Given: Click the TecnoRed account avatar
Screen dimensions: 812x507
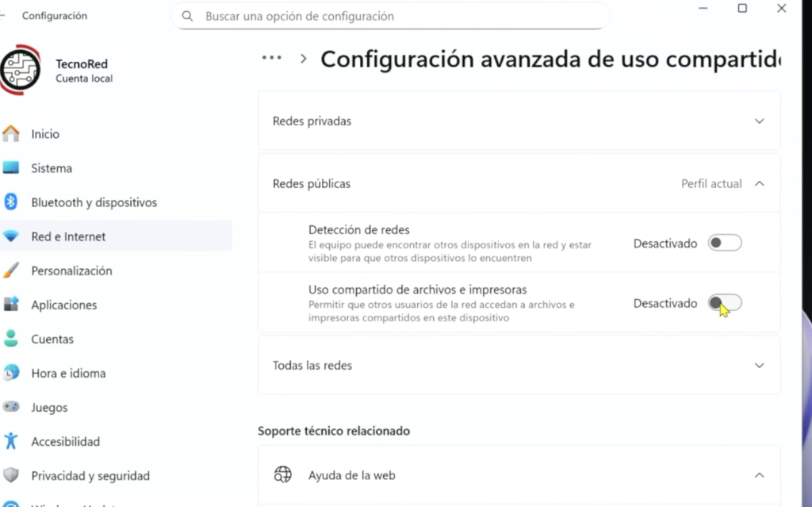Looking at the screenshot, I should [x=20, y=70].
